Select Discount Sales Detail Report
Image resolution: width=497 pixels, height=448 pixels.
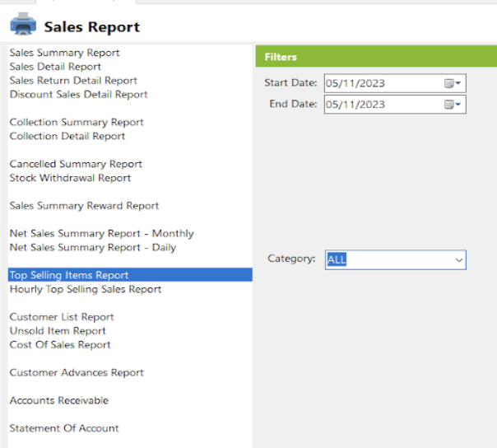(78, 95)
